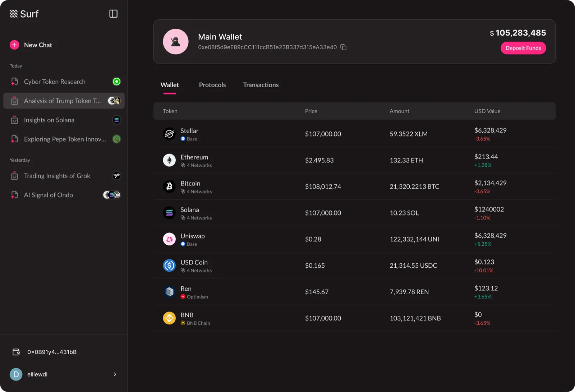The width and height of the screenshot is (575, 392).
Task: Click the +5.25% change under Uniswap
Action: pos(483,244)
